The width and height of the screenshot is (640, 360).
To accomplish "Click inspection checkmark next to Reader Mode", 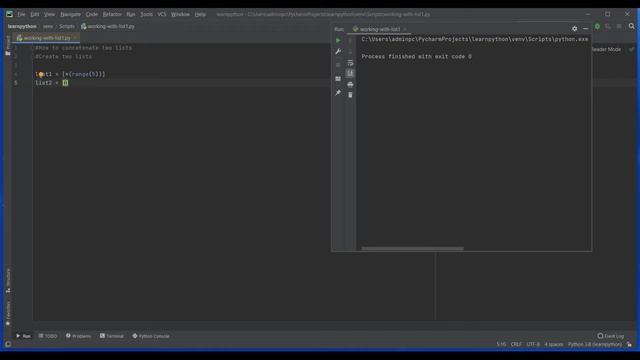I will pos(632,49).
